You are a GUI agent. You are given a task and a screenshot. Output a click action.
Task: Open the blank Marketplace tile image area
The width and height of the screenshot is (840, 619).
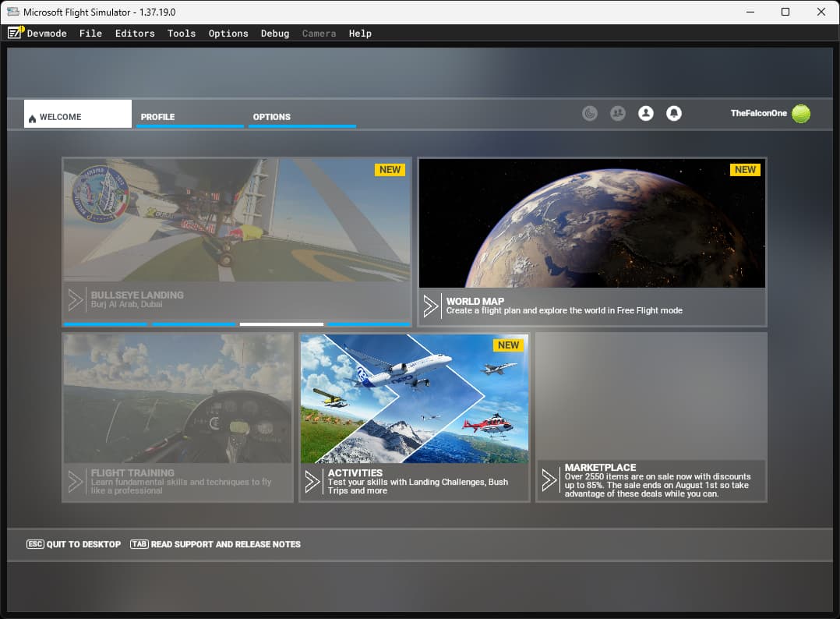point(651,397)
